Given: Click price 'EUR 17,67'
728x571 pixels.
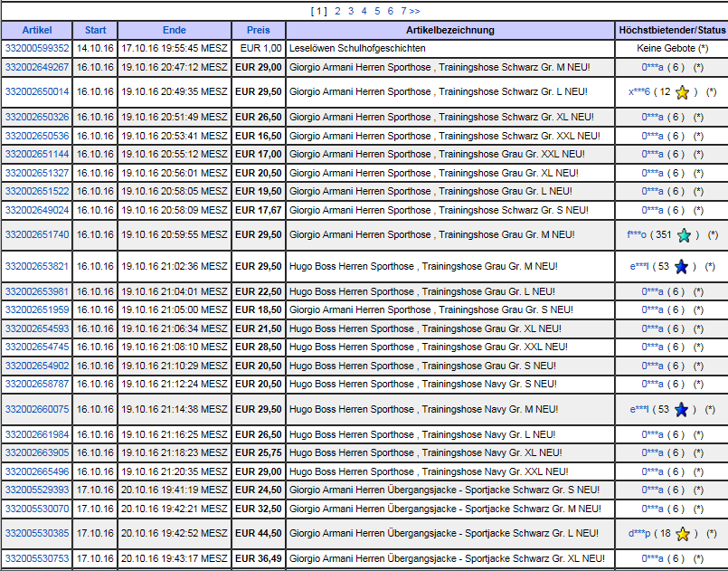Looking at the screenshot, I should (258, 211).
